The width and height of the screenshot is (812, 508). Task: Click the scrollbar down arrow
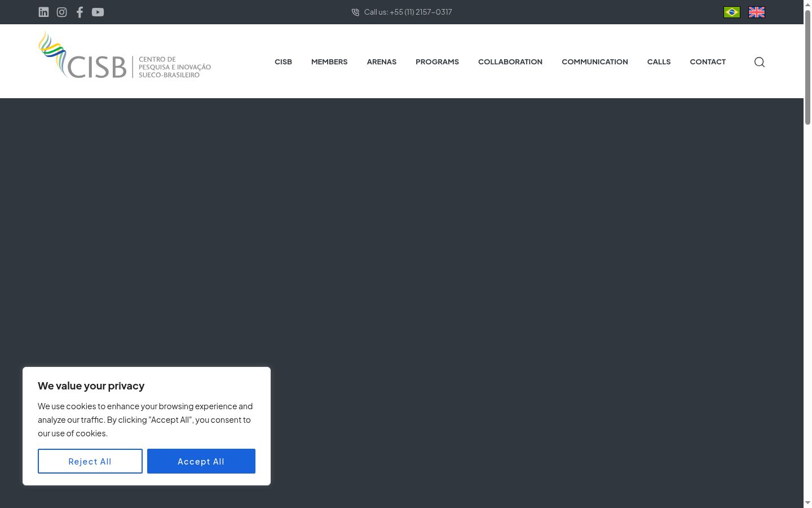coord(807,503)
